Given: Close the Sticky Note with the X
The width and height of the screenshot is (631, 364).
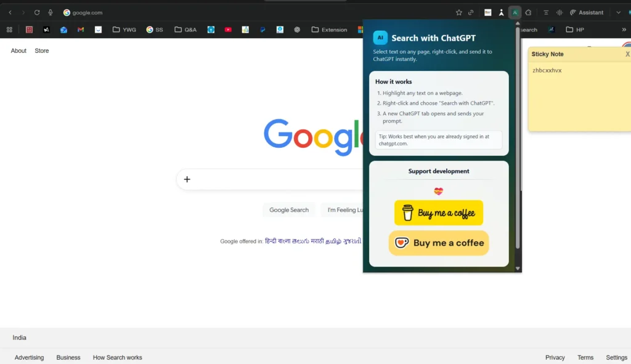Looking at the screenshot, I should (627, 54).
